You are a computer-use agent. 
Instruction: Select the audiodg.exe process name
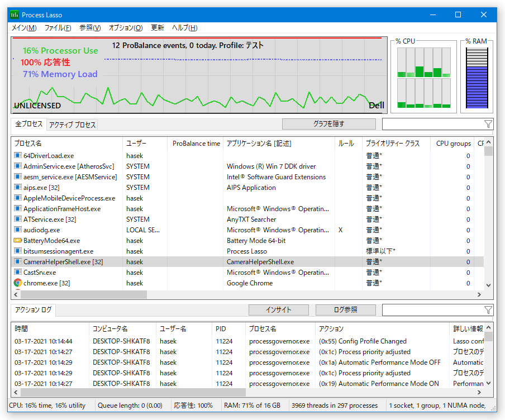click(41, 230)
